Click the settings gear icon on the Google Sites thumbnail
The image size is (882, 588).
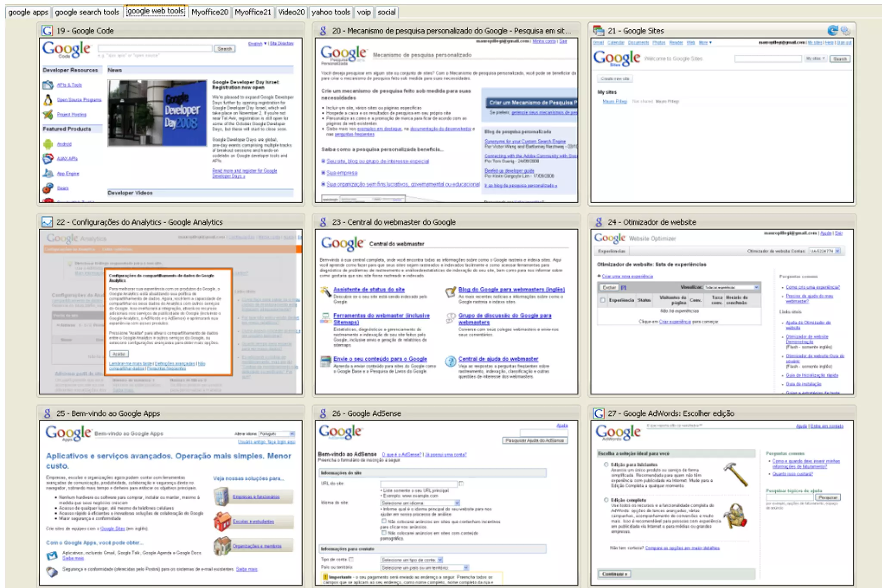pos(845,31)
